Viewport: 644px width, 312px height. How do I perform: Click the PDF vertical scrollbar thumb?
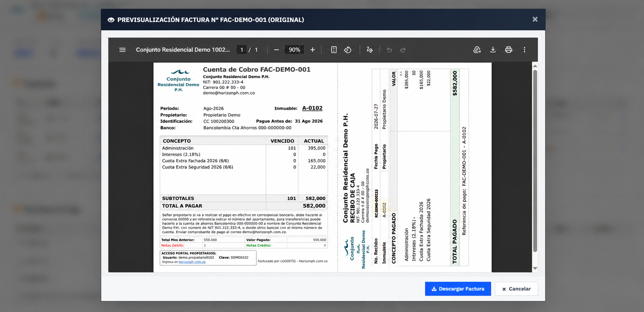pos(535,161)
